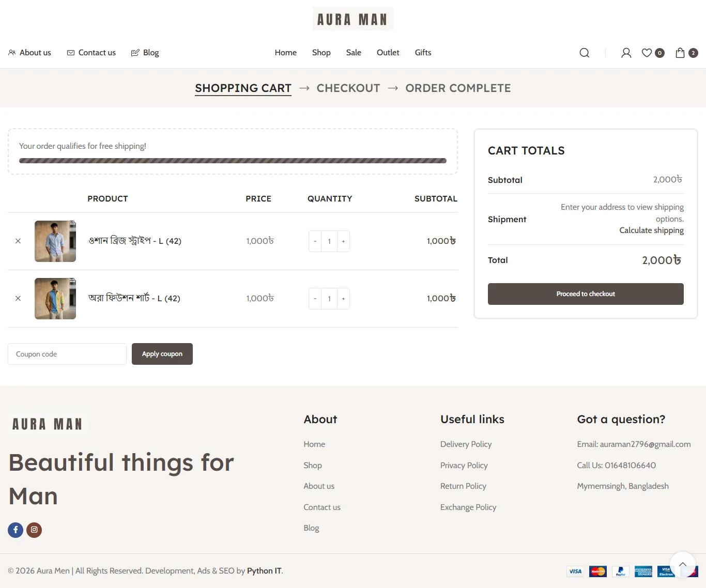
Task: Remove অরা ফিউশন শার্ট item from cart
Action: pyautogui.click(x=18, y=299)
